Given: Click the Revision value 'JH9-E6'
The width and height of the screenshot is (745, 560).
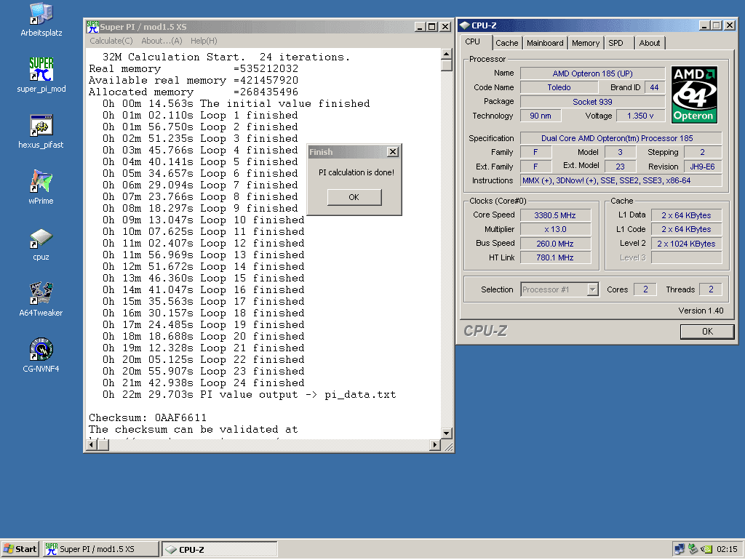Looking at the screenshot, I should point(703,167).
